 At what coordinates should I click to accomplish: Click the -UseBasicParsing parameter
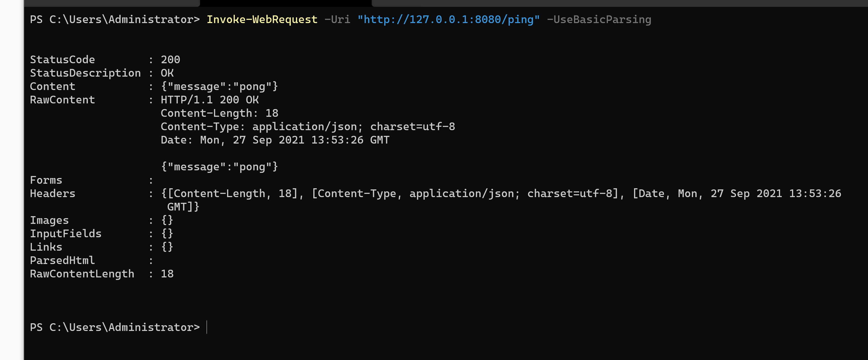coord(599,20)
